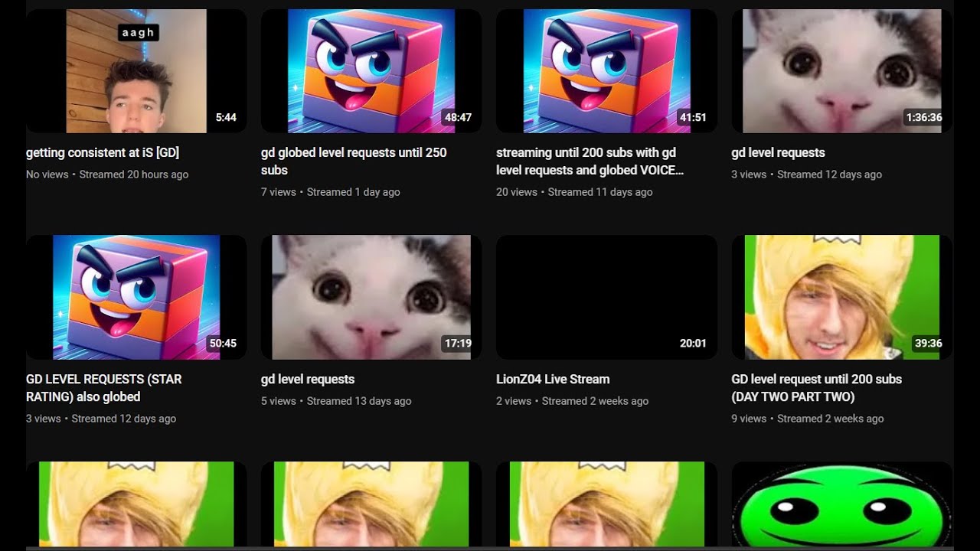Open title 'gd globed level requests until 250 subs'

[354, 161]
